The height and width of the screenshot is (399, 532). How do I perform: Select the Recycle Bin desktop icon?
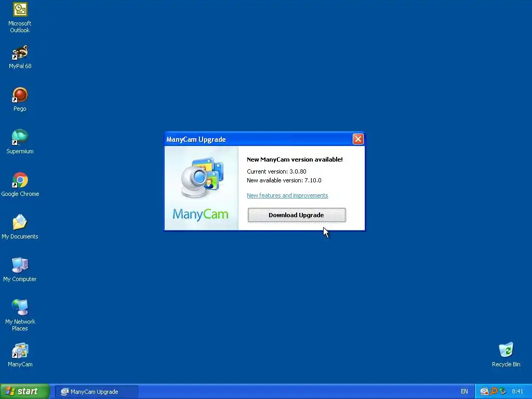tap(506, 355)
